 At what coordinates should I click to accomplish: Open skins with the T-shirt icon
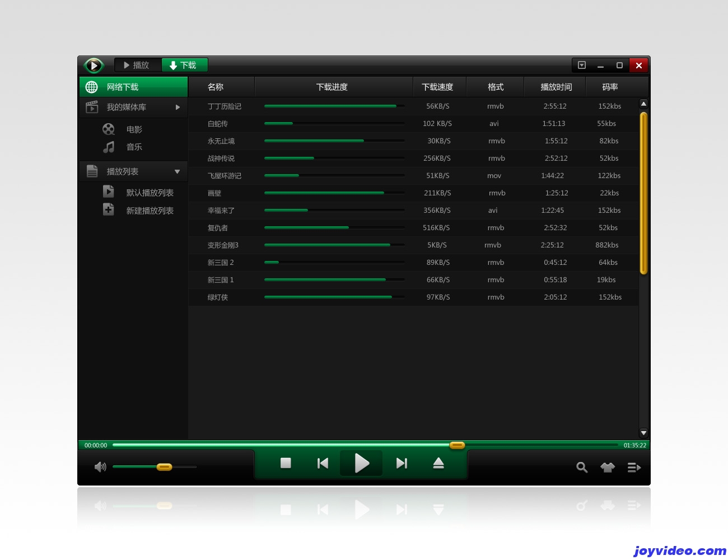(608, 467)
